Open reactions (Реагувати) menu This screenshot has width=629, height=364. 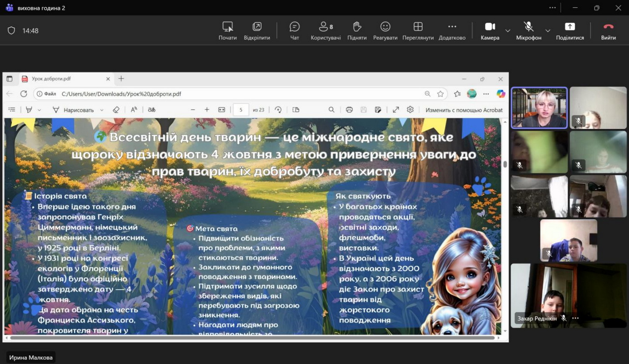(385, 30)
